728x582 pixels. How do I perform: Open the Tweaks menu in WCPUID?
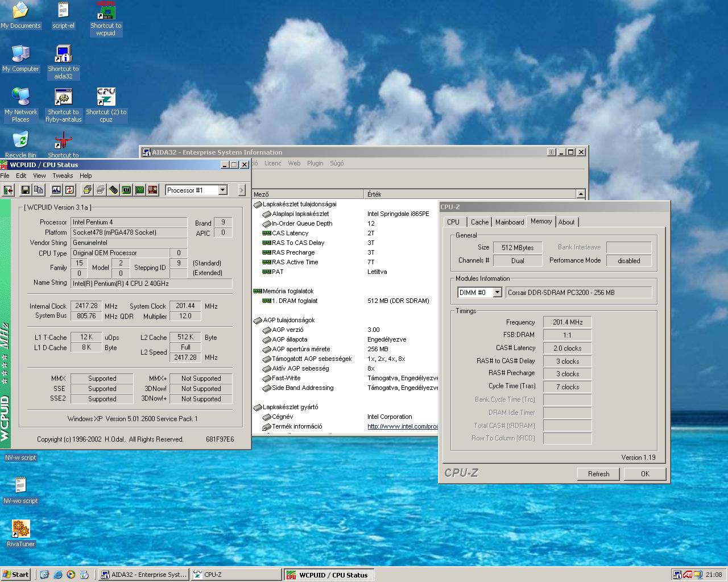63,176
